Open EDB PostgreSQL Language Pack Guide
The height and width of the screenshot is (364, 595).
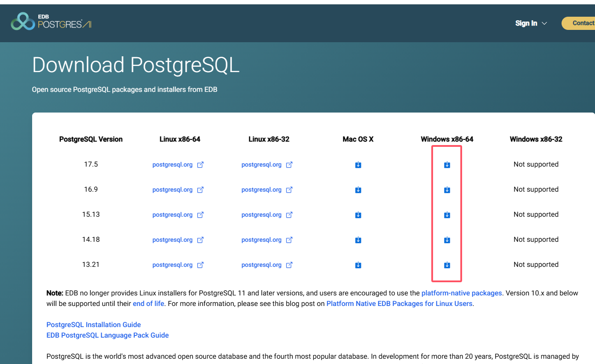click(x=108, y=335)
